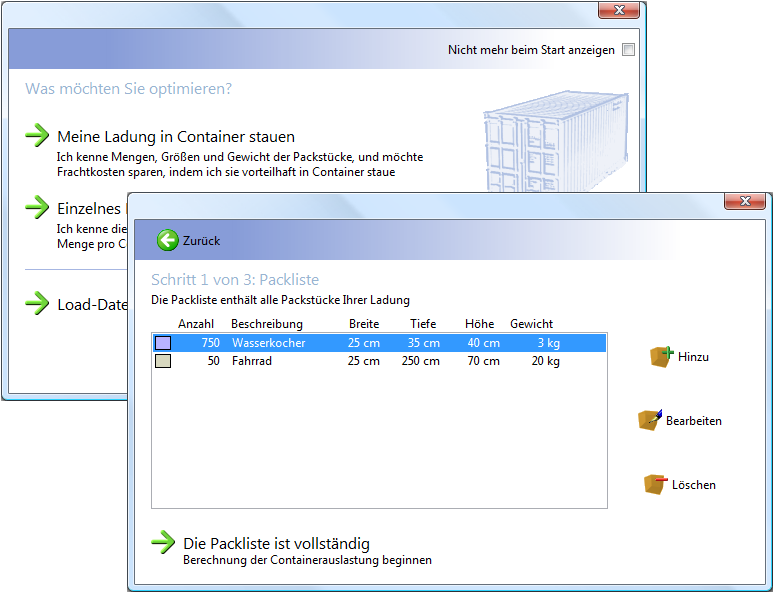Viewport: 774px width, 593px height.
Task: Select the Fahrrad row in packing list
Action: click(380, 361)
